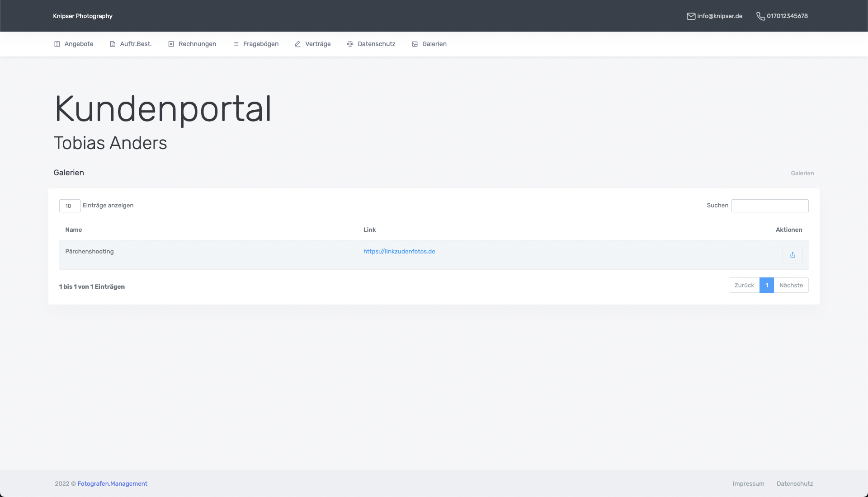Viewport: 868px width, 497px height.
Task: Click the Nächste pagination button
Action: pyautogui.click(x=791, y=285)
